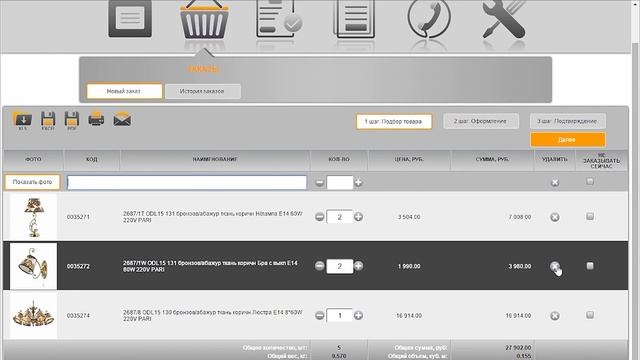Click the empty quantity field in search row
Image resolution: width=640 pixels, height=360 pixels.
[340, 182]
